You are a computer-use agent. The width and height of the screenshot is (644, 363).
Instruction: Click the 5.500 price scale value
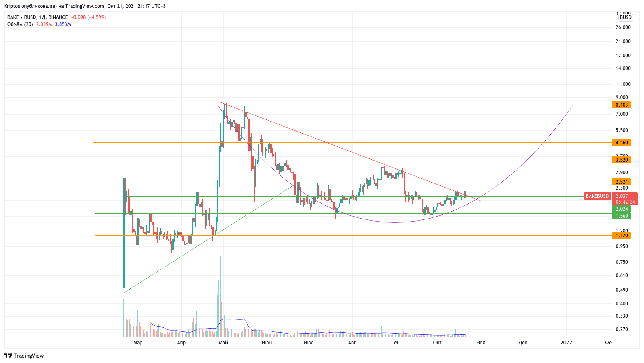pos(622,130)
